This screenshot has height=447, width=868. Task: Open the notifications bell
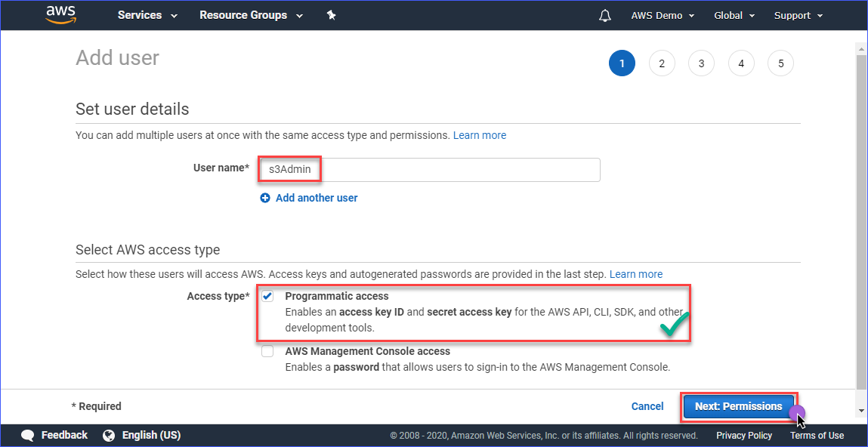tap(604, 15)
